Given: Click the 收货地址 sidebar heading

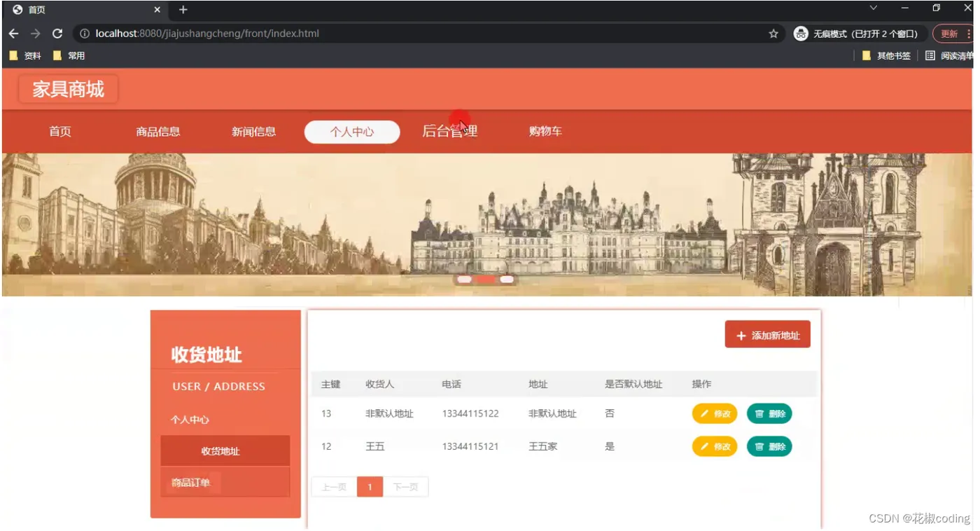Looking at the screenshot, I should click(x=206, y=354).
